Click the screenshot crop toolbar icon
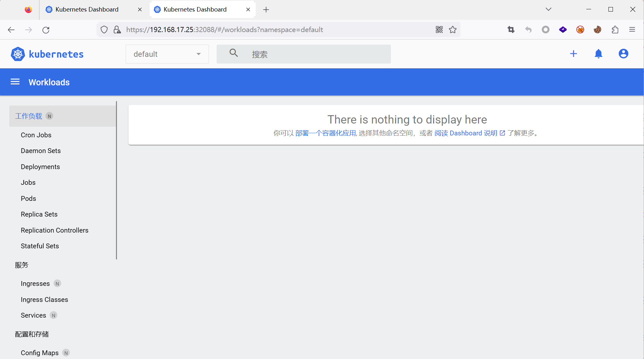 pyautogui.click(x=511, y=30)
